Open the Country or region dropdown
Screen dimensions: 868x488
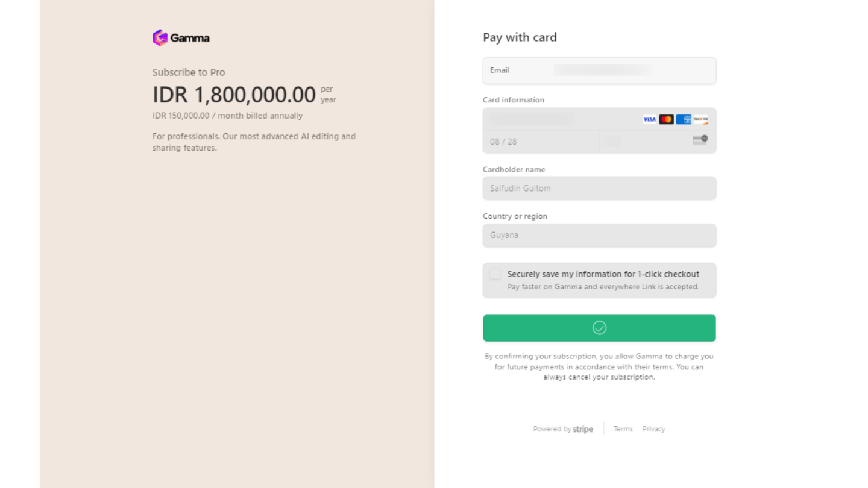click(x=599, y=236)
